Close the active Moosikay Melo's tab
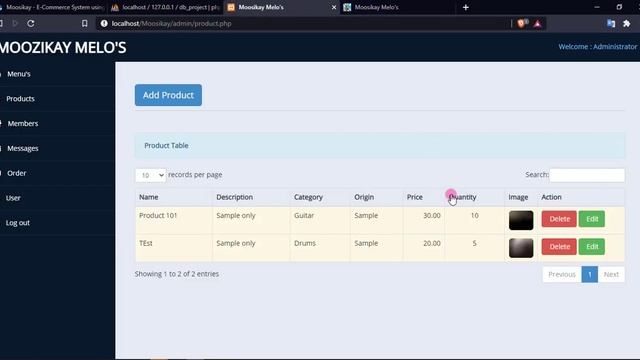 click(333, 7)
